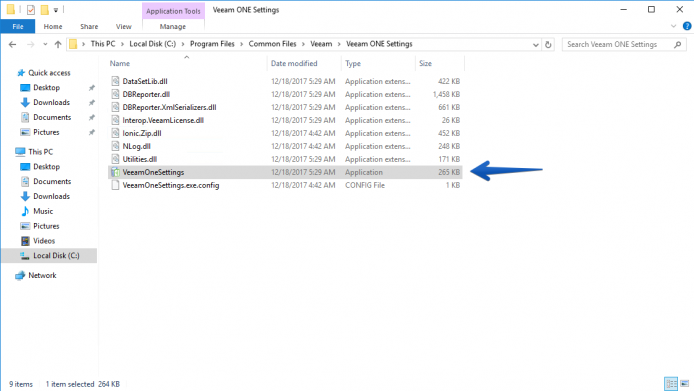Switch to the View ribbon tab
The image size is (694, 391).
coord(123,27)
